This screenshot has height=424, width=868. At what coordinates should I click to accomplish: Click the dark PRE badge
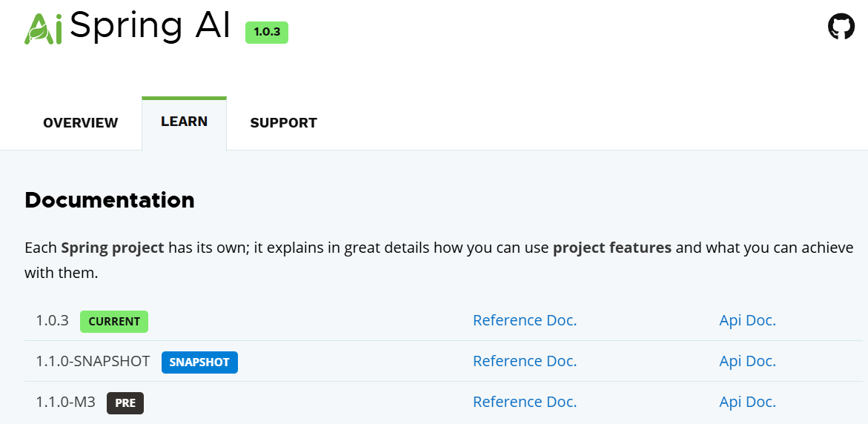125,403
